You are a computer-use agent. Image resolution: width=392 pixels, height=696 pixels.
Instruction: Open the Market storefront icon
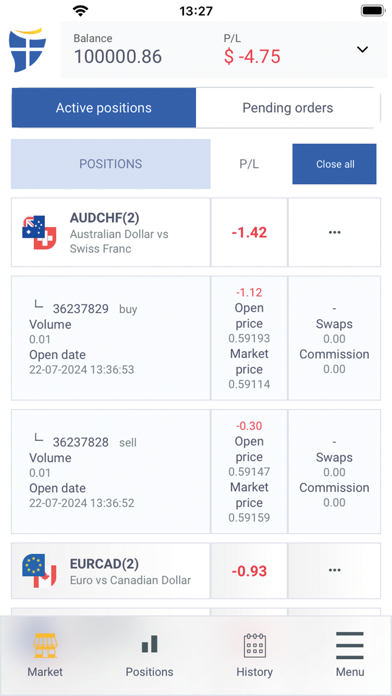(x=45, y=645)
